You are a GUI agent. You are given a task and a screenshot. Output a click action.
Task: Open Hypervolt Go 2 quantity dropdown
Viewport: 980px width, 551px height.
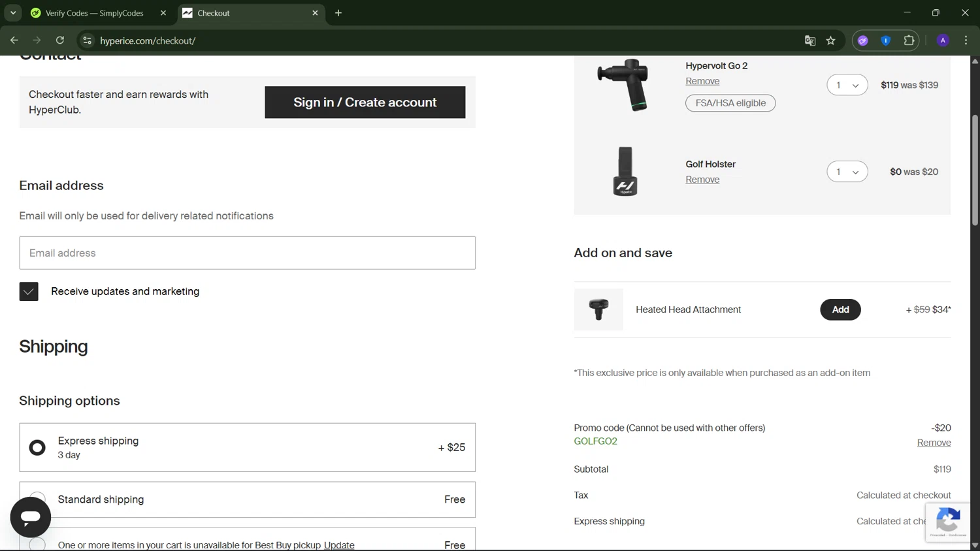pos(847,85)
